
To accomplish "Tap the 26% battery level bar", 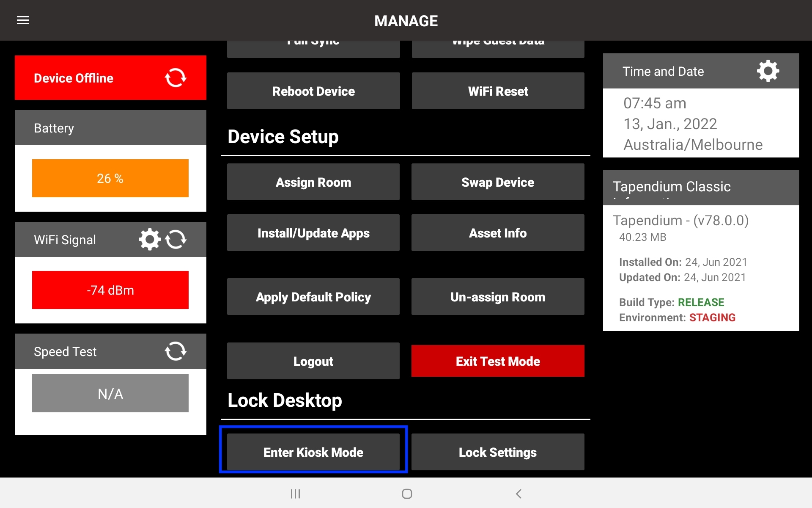I will point(110,178).
